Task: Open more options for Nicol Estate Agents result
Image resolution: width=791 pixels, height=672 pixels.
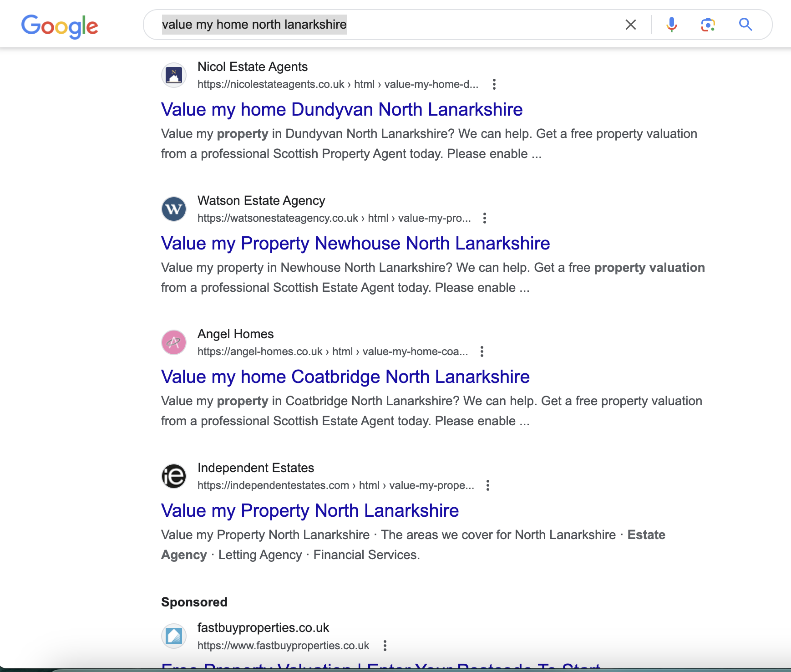Action: (x=494, y=84)
